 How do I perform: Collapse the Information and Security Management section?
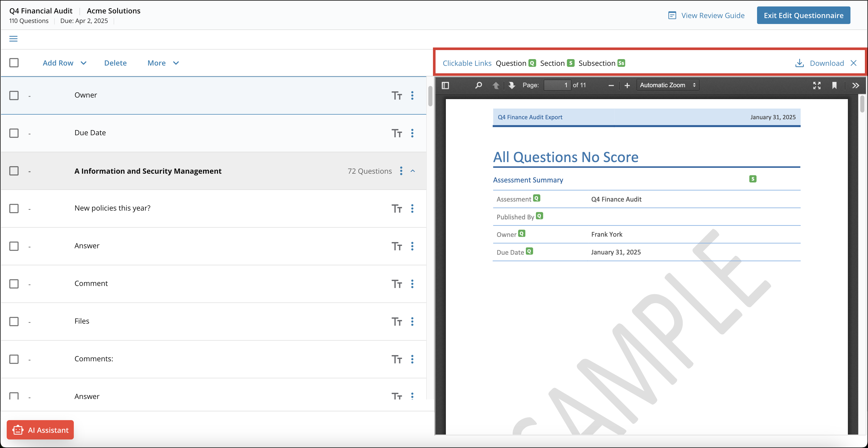(413, 171)
